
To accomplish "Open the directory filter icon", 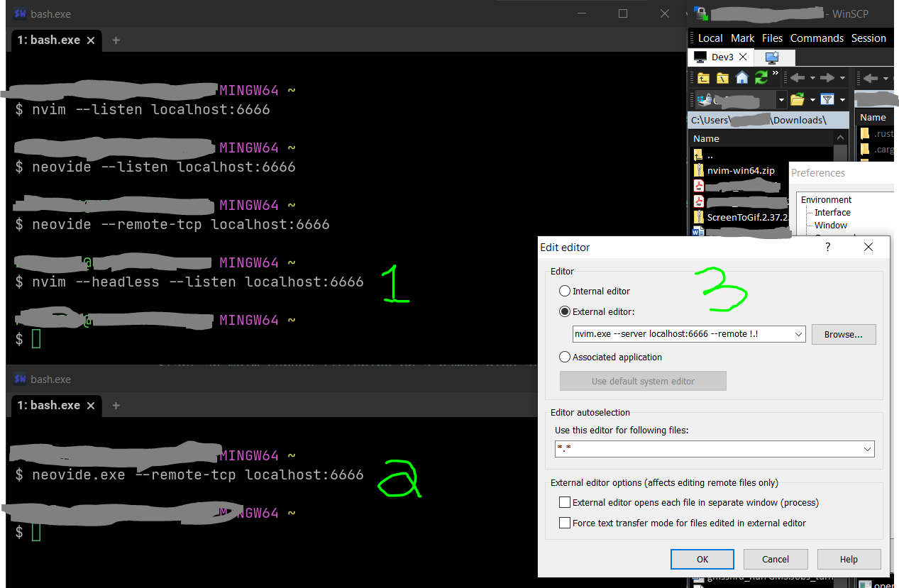I will pos(827,99).
